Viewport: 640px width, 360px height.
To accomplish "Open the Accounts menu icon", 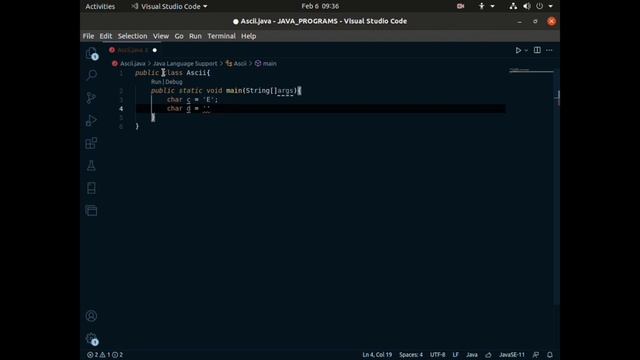I will [x=91, y=316].
